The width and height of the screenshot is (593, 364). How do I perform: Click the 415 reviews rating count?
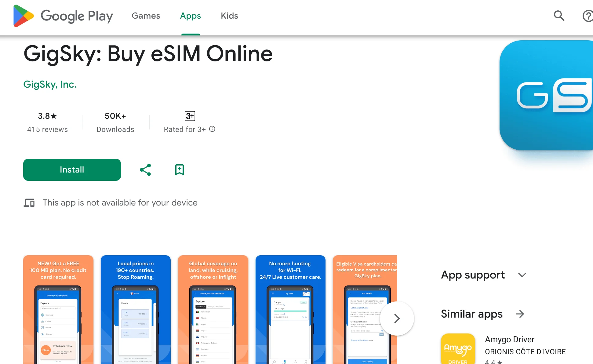47,129
